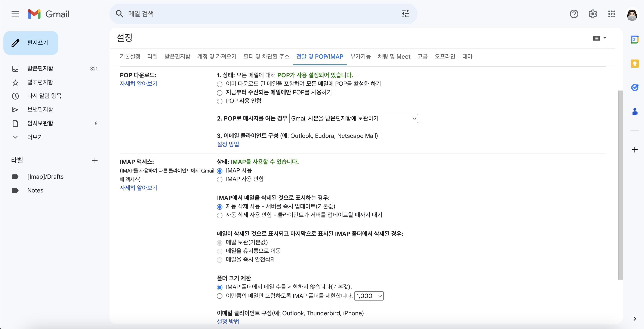Open '자세히 알아보기' link under POP 다운로드
Screen dimensions: 644x329
pos(139,83)
